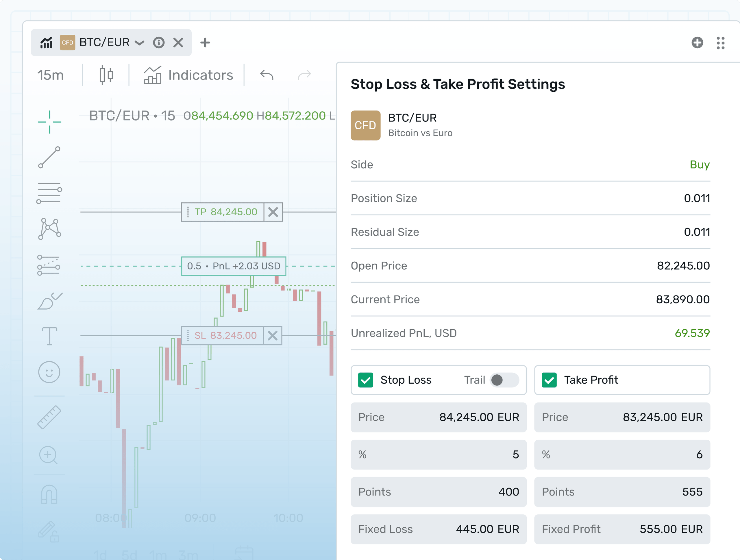Edit the Fixed Loss field

tap(439, 529)
